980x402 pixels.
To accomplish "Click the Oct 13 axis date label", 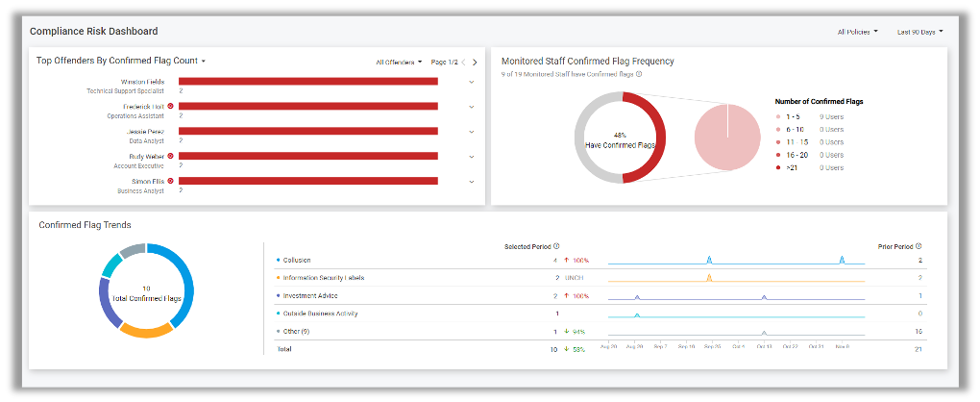I will 765,345.
